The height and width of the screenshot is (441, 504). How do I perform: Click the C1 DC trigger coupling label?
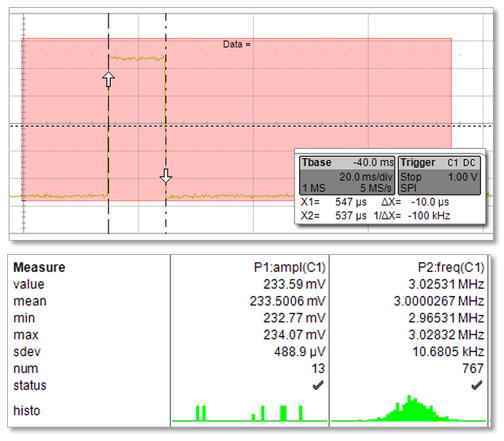(461, 163)
